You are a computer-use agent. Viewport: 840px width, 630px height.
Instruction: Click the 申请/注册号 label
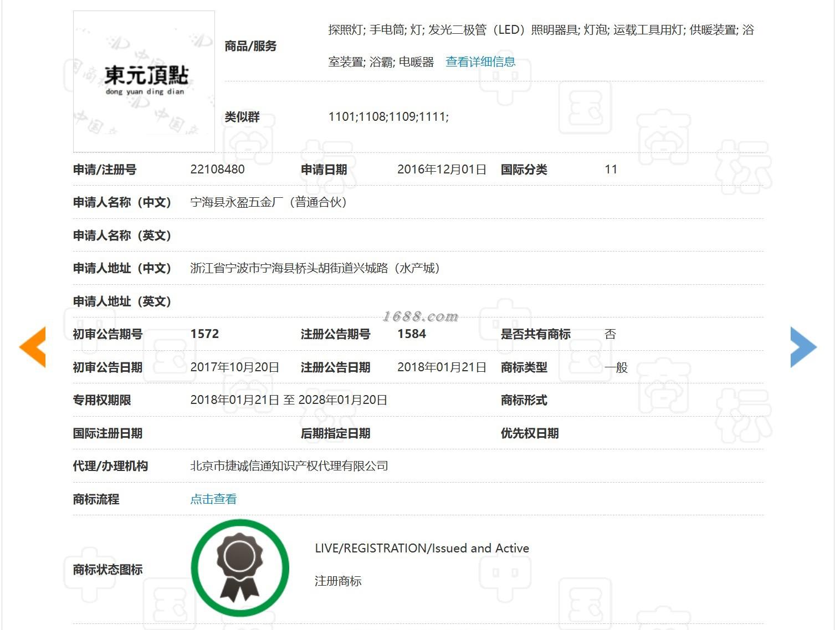[105, 170]
